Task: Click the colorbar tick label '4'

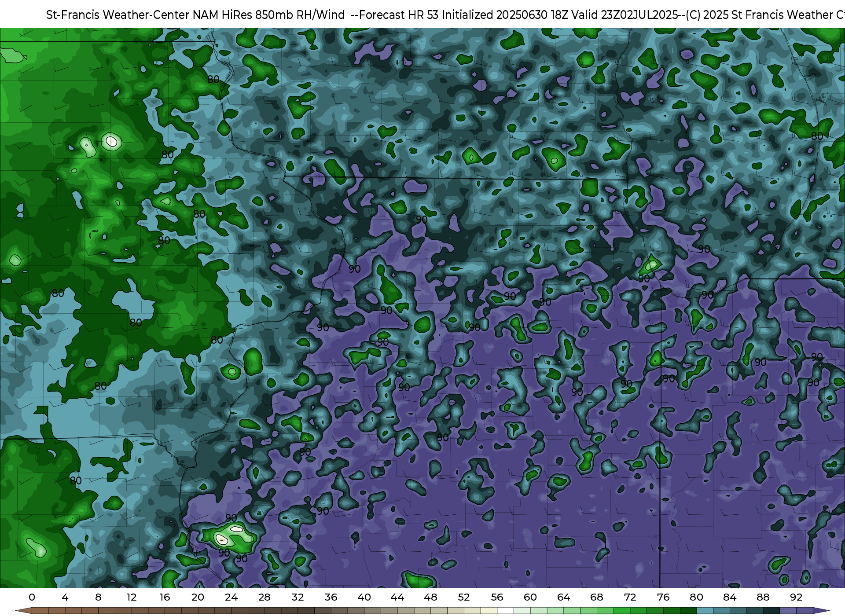Action: [x=65, y=597]
